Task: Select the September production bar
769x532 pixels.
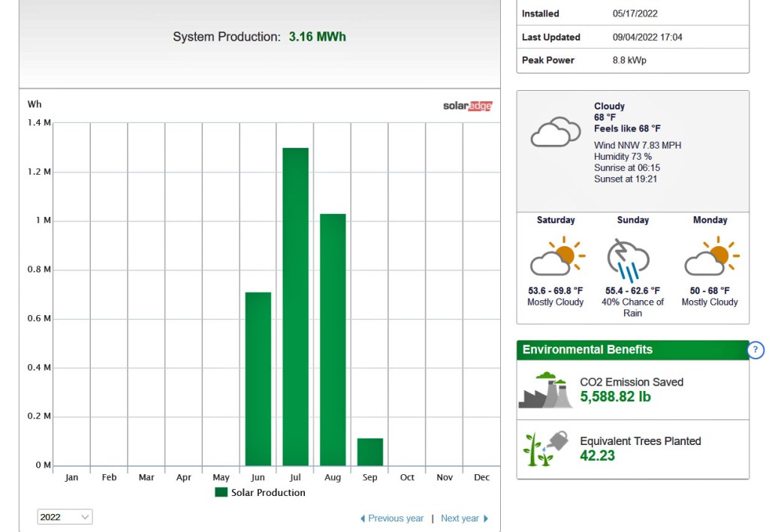Action: (370, 452)
